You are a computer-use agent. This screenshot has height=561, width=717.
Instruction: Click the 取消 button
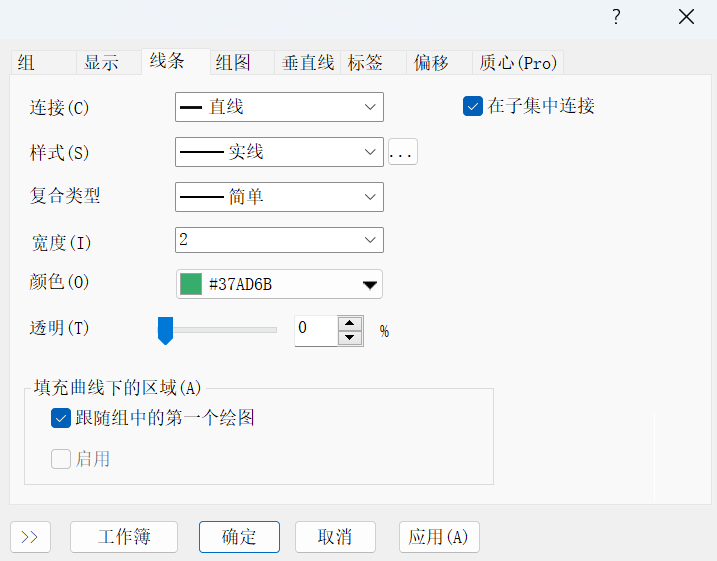tap(335, 537)
